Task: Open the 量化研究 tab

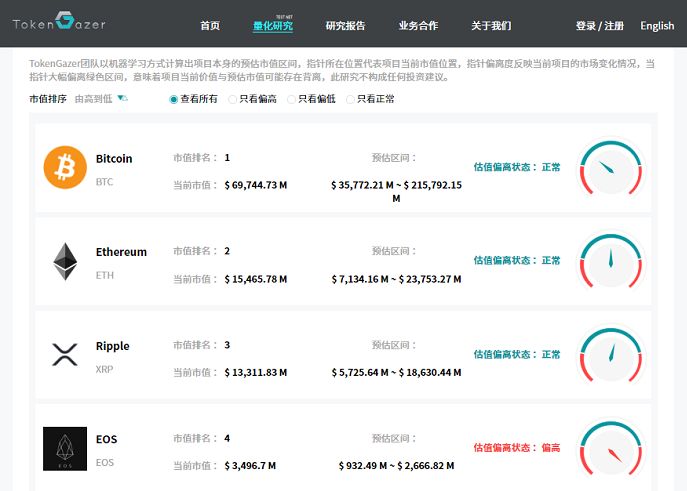Action: tap(273, 26)
